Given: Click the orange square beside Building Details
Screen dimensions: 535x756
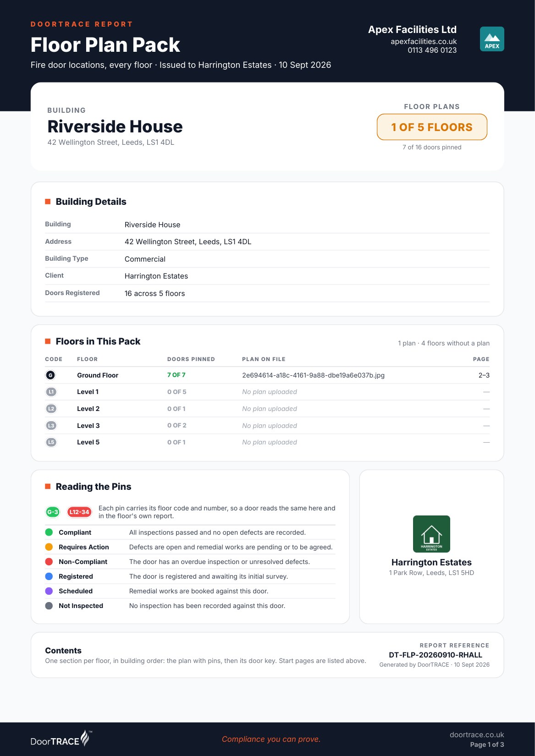Looking at the screenshot, I should pyautogui.click(x=48, y=202).
